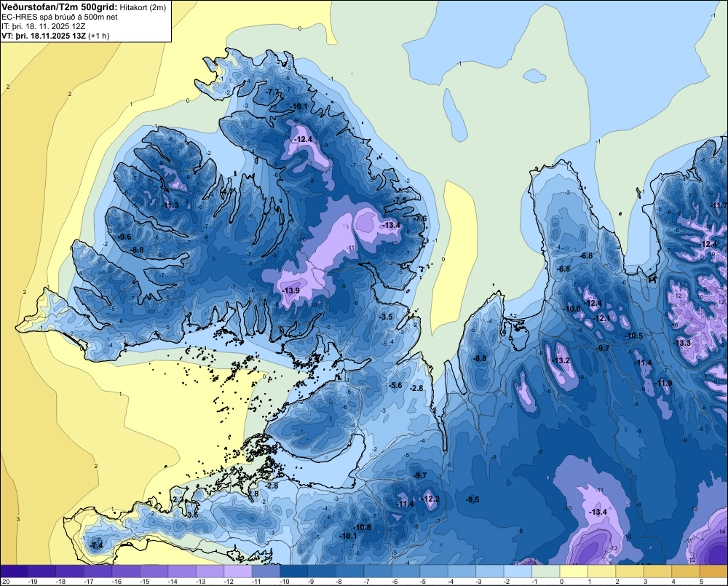Click the 'Hitakort (2m)' header label
The image size is (728, 586).
tap(143, 7)
